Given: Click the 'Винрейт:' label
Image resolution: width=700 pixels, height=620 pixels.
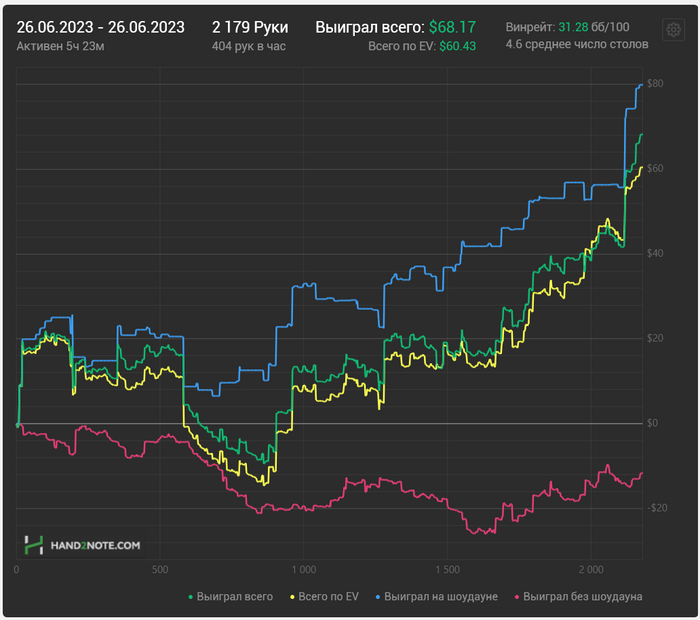Looking at the screenshot, I should click(530, 27).
